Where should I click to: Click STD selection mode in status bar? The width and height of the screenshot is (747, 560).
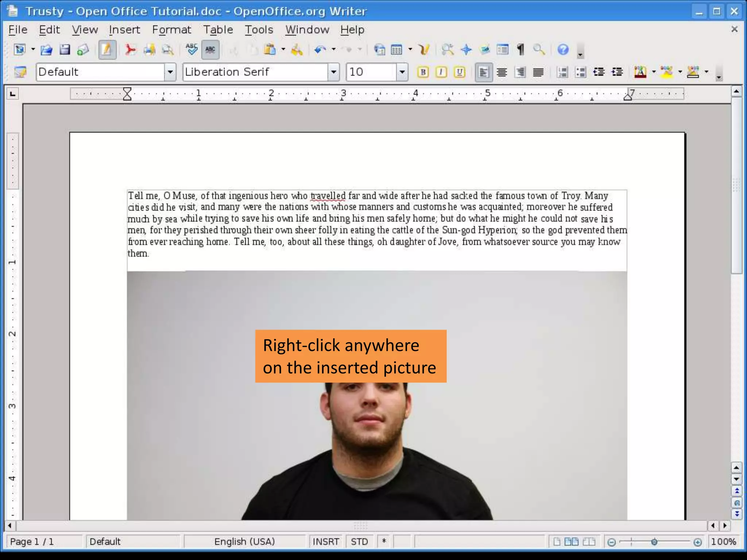tap(359, 542)
